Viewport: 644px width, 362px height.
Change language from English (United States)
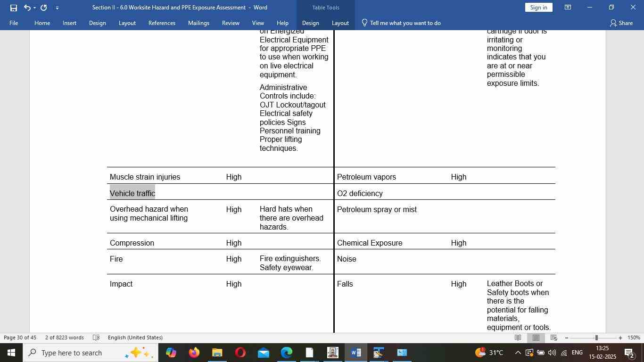(x=135, y=337)
